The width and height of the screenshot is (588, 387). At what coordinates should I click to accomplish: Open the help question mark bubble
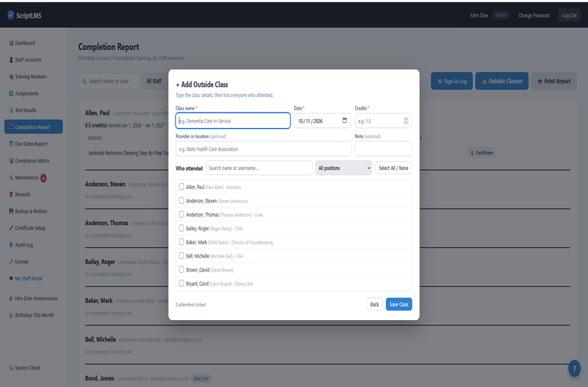click(574, 369)
